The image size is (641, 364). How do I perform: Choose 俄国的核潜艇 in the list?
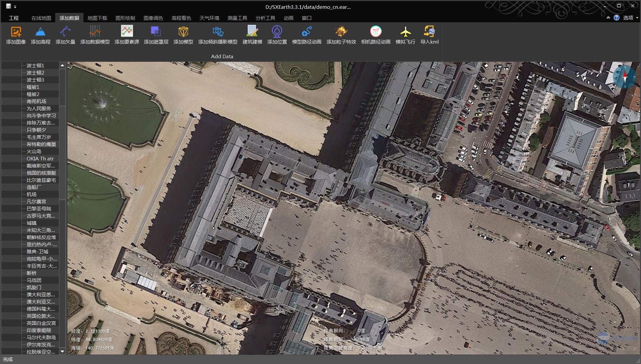tap(41, 173)
